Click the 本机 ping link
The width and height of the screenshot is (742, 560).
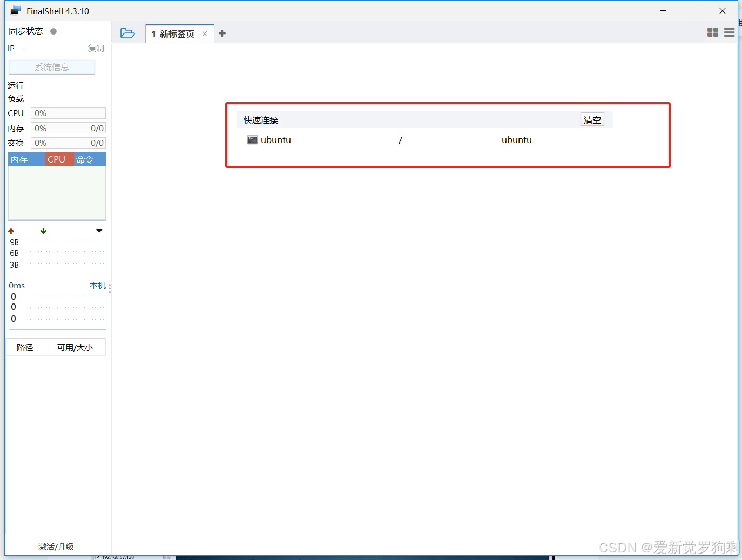point(98,285)
